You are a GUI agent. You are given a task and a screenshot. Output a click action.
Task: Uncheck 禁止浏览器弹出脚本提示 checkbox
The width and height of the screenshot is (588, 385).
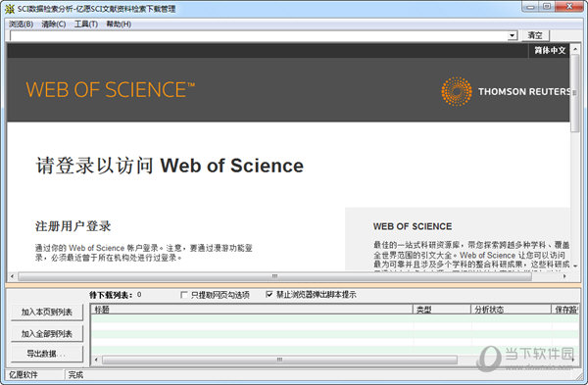click(269, 294)
